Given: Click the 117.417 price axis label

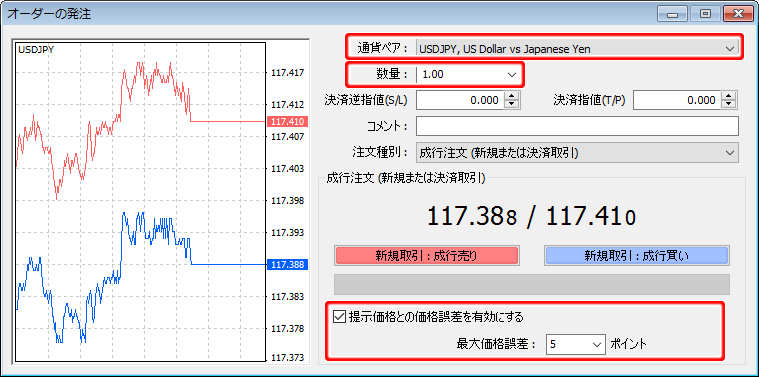Looking at the screenshot, I should 288,73.
